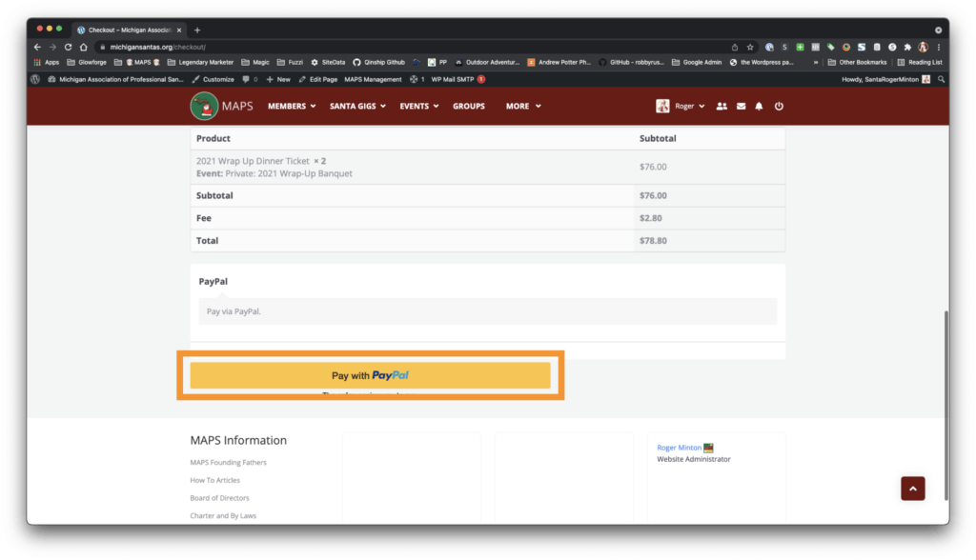976x560 pixels.
Task: Click the green plus extension icon
Action: click(x=800, y=48)
